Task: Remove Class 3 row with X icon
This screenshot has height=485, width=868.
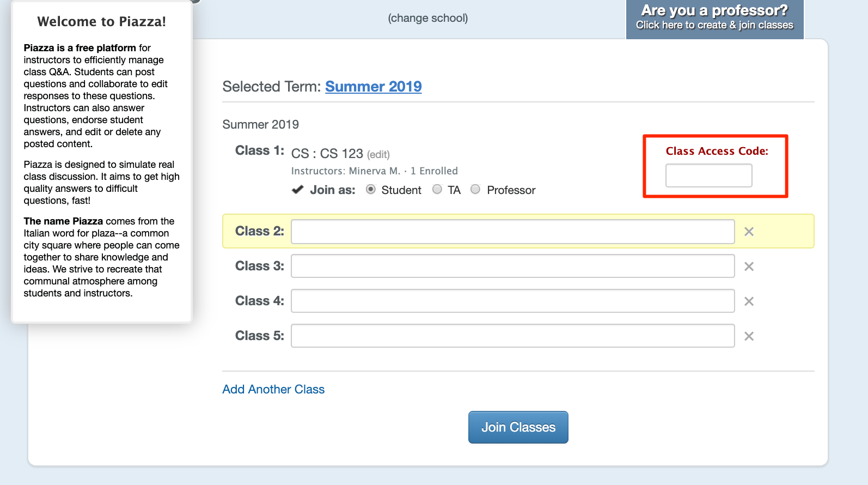Action: pos(749,266)
